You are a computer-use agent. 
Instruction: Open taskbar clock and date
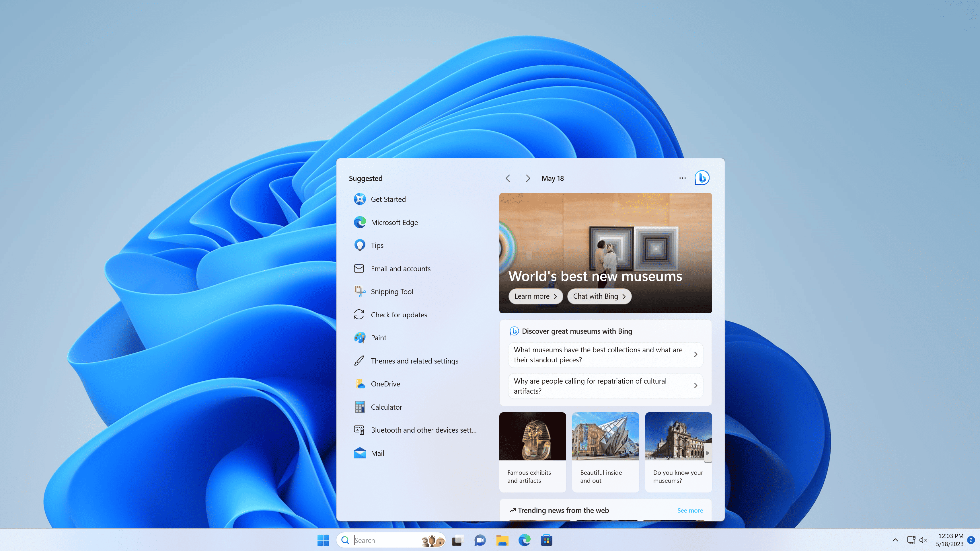click(950, 540)
